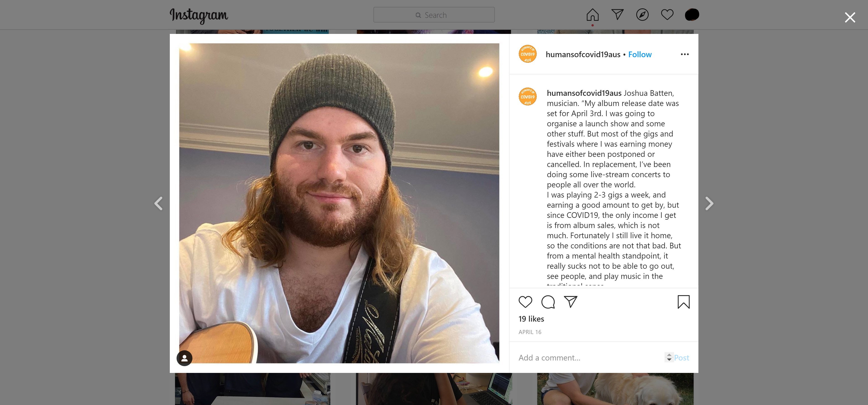868x405 pixels.
Task: Like the post with the heart button
Action: click(x=525, y=302)
